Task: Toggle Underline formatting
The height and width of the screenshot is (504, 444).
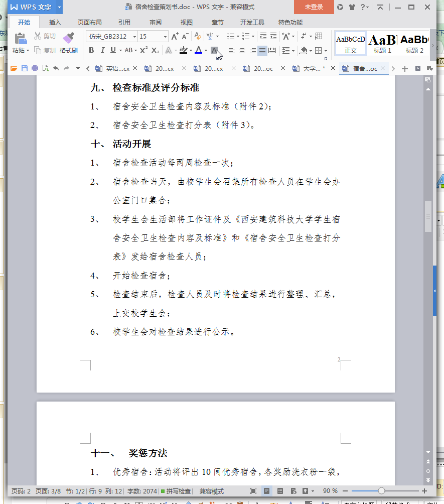Action: click(113, 50)
